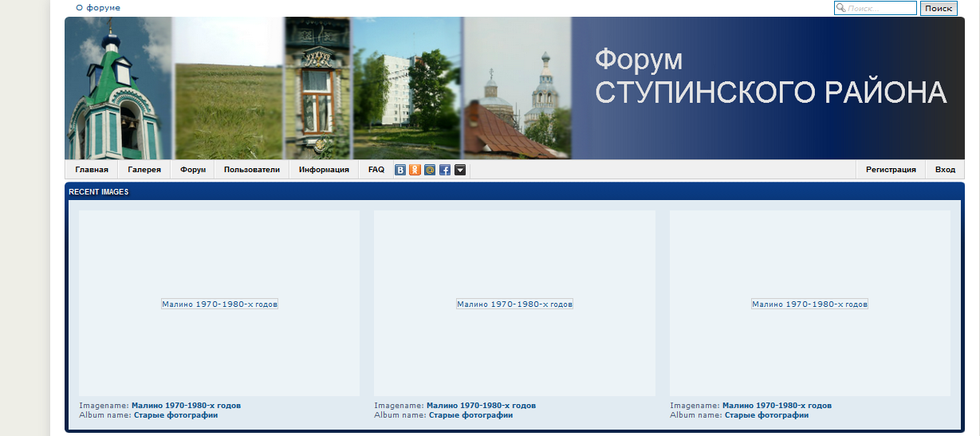Open the О форуме link

tap(98, 8)
